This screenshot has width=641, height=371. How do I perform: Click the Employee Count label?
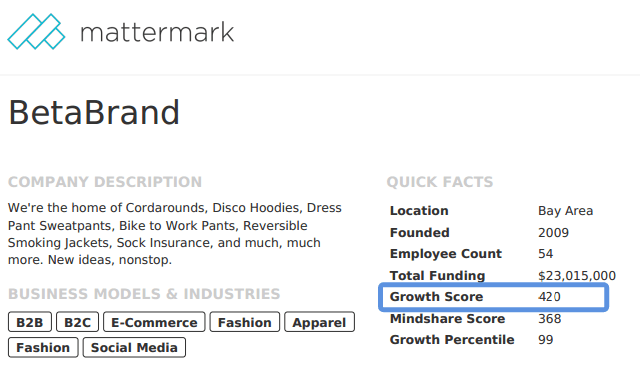[x=446, y=254]
